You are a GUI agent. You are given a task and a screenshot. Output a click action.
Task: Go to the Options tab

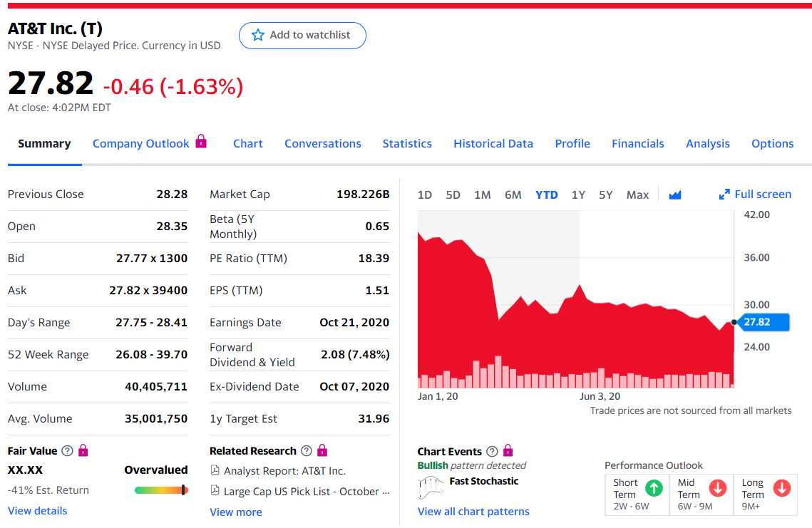tap(772, 144)
